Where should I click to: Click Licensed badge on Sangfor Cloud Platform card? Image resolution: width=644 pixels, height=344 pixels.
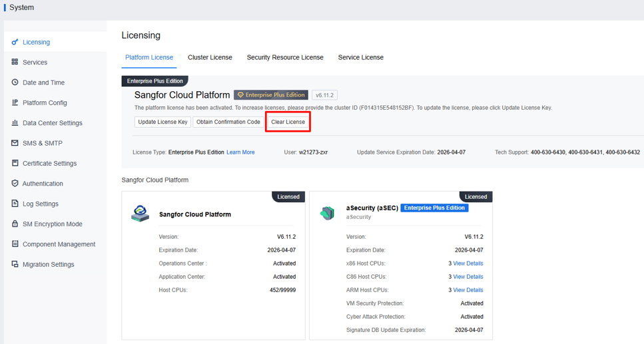288,197
